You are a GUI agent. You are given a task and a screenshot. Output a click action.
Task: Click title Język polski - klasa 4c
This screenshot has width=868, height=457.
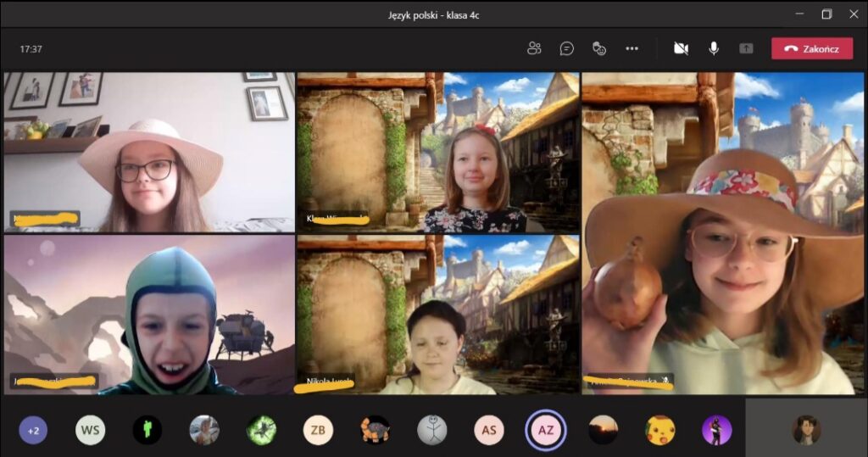click(x=433, y=15)
